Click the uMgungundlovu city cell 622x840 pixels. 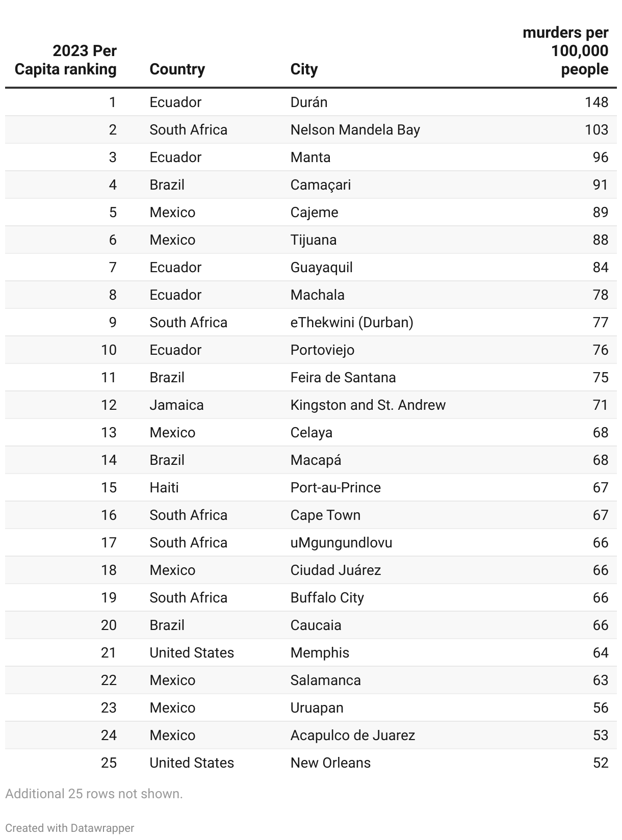[x=342, y=542]
